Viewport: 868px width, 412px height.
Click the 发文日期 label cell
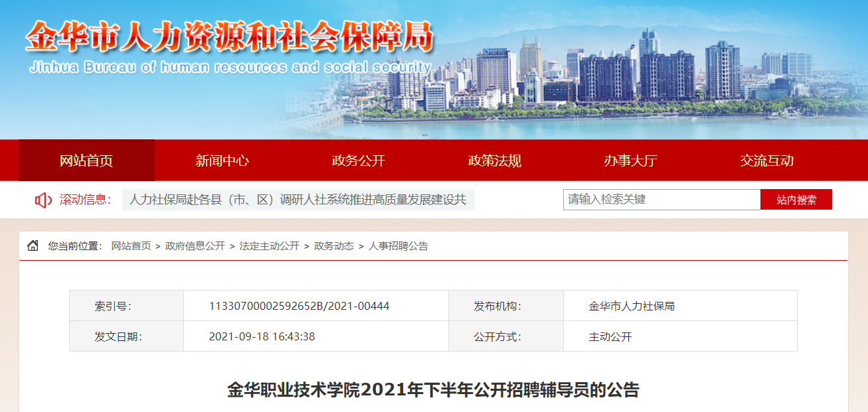[x=126, y=336]
